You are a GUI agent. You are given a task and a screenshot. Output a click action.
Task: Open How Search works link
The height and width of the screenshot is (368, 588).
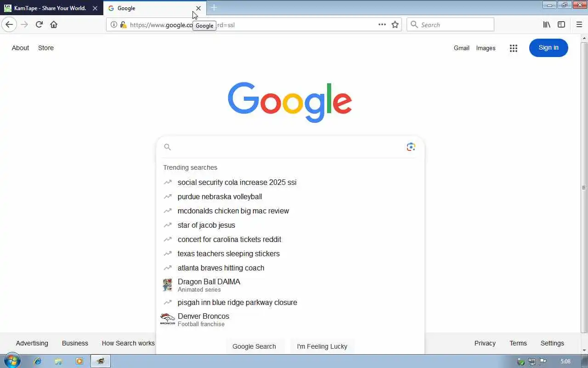[x=128, y=343]
